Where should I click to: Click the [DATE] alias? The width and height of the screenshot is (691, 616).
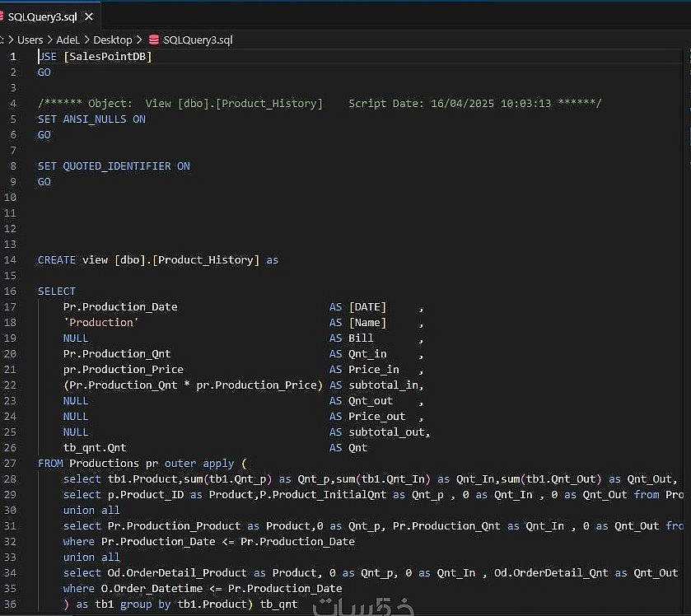367,306
